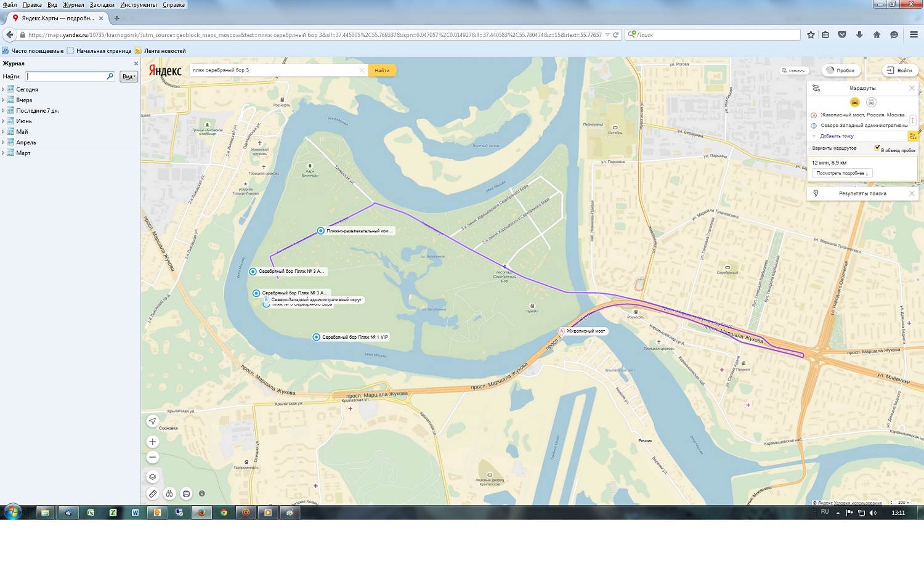The image size is (924, 563).
Task: Zoom in the map with plus button
Action: tap(153, 442)
